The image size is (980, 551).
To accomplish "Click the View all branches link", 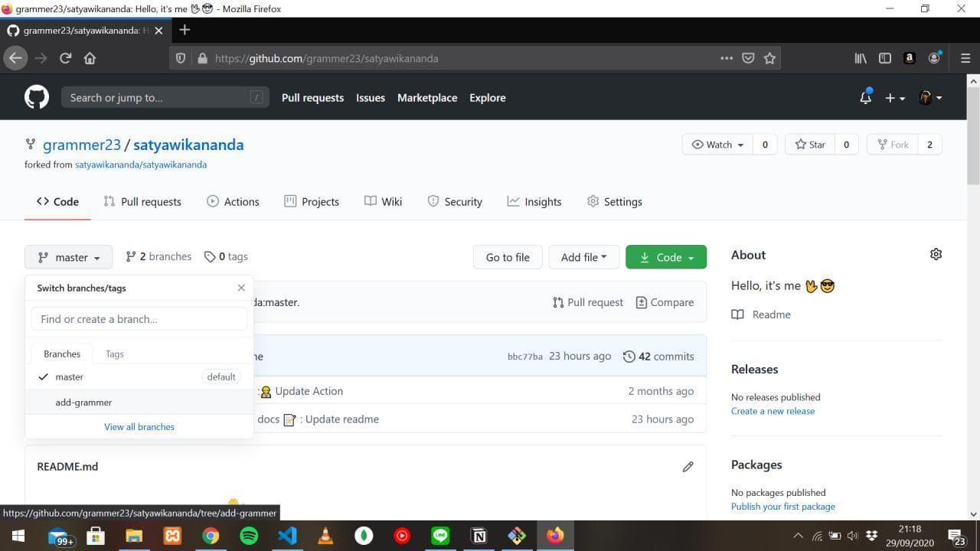I will click(x=139, y=427).
